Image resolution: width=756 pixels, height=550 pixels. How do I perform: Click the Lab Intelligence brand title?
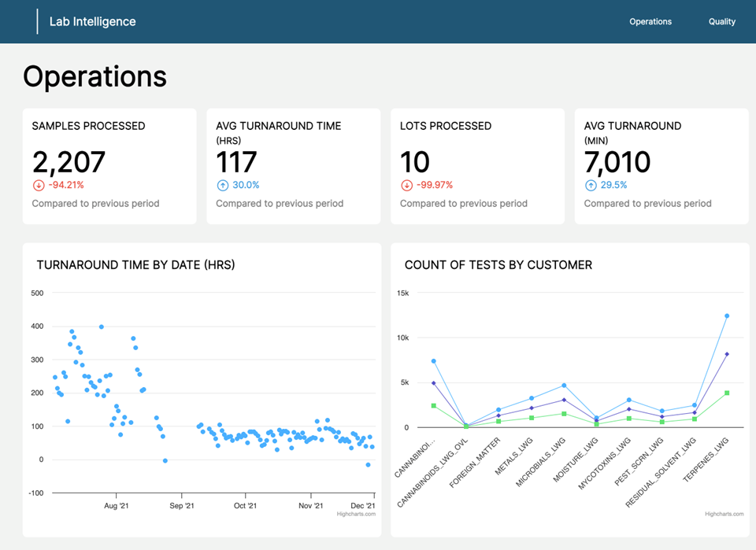92,21
